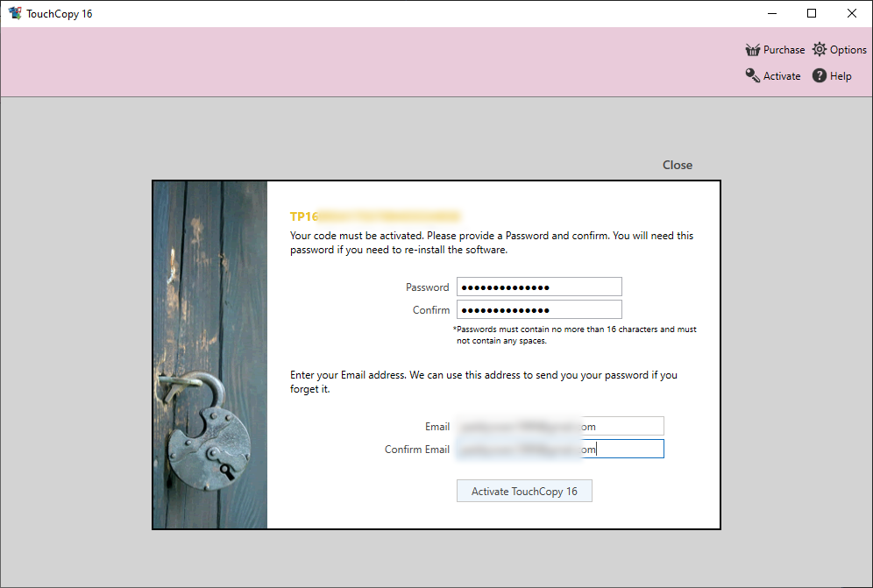Viewport: 873px width, 588px height.
Task: Click the Activate key icon
Action: (x=753, y=75)
